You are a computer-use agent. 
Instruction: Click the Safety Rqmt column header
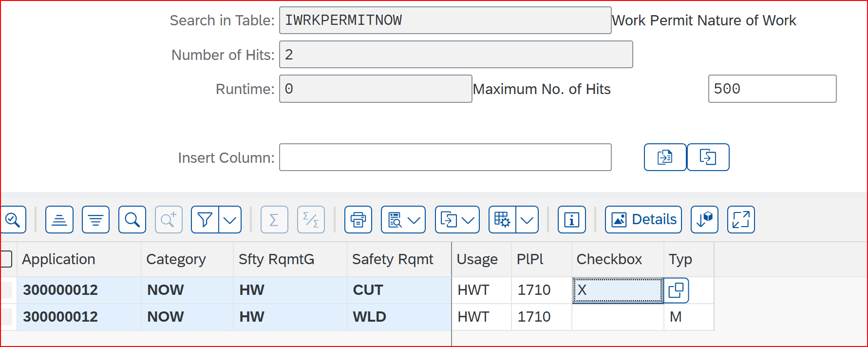[393, 259]
